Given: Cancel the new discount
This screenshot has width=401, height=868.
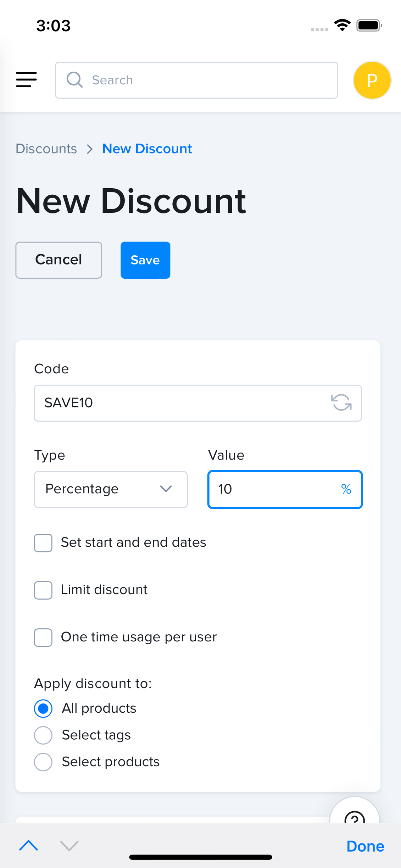Looking at the screenshot, I should pyautogui.click(x=59, y=260).
